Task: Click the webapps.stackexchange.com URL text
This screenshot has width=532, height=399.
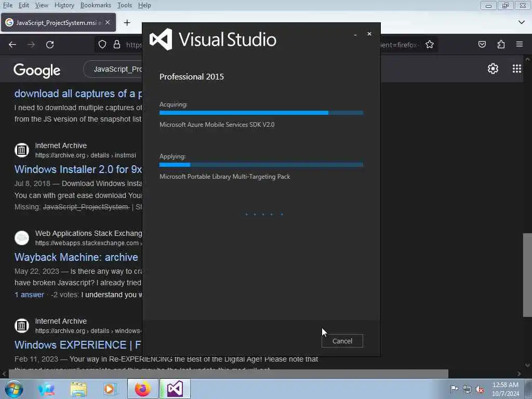Action: click(87, 243)
